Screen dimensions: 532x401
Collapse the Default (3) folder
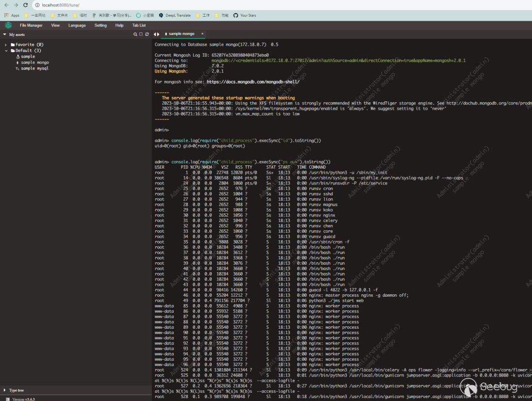pos(6,51)
